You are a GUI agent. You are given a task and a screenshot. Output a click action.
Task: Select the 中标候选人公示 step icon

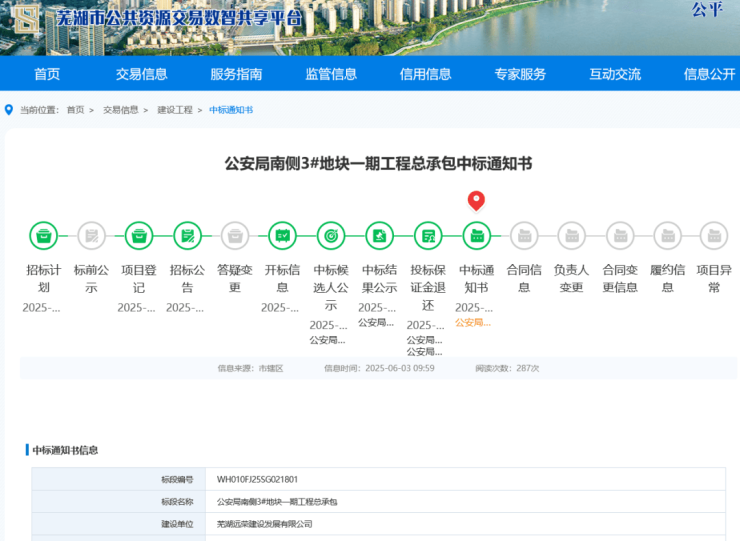[x=331, y=236]
